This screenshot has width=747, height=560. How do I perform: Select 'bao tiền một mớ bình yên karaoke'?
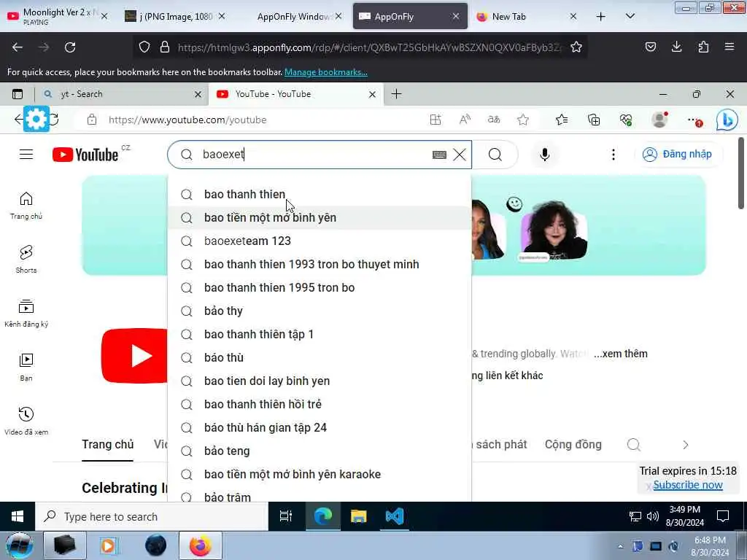click(x=320, y=474)
